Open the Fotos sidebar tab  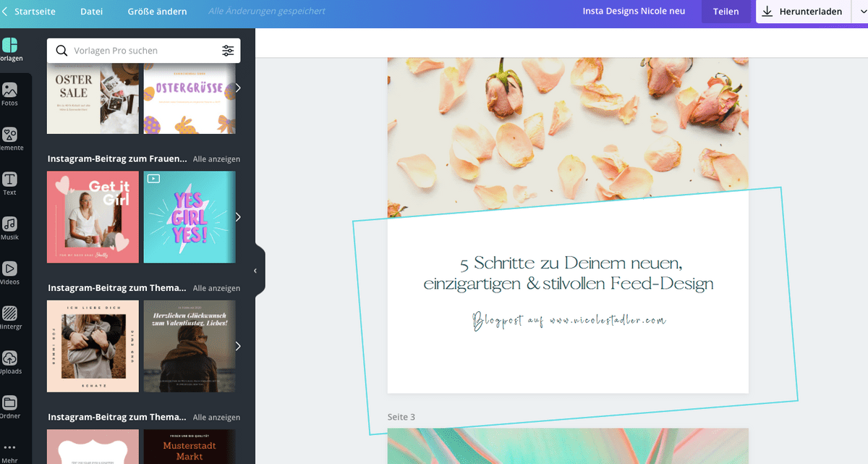click(10, 95)
